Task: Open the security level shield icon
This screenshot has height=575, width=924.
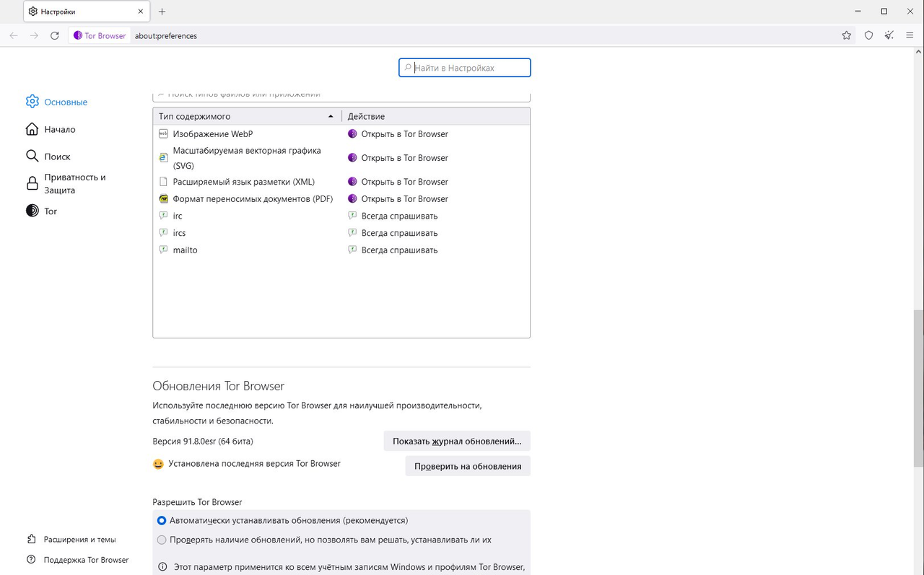Action: tap(869, 35)
